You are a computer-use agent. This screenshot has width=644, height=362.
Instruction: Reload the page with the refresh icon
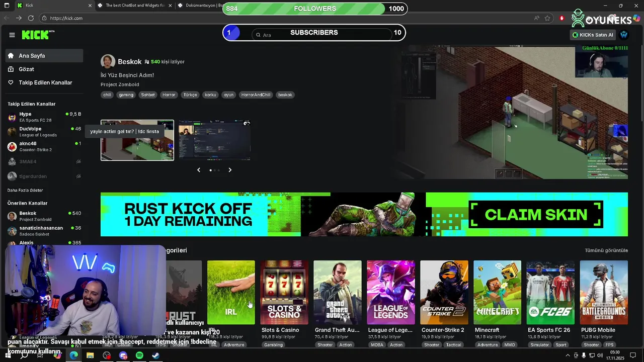pyautogui.click(x=31, y=18)
